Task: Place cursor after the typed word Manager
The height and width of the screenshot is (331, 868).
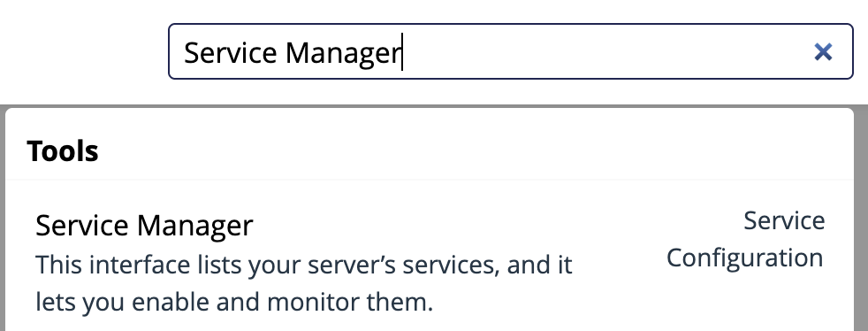Action: coord(402,53)
